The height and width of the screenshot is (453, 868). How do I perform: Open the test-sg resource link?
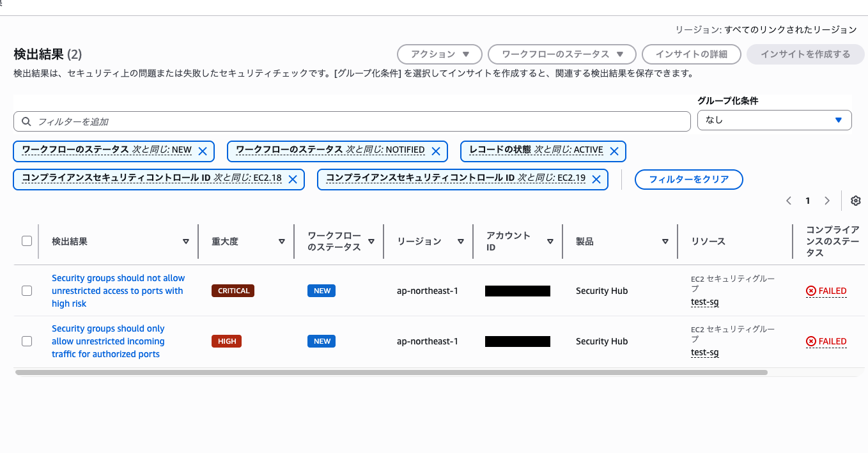pos(704,302)
